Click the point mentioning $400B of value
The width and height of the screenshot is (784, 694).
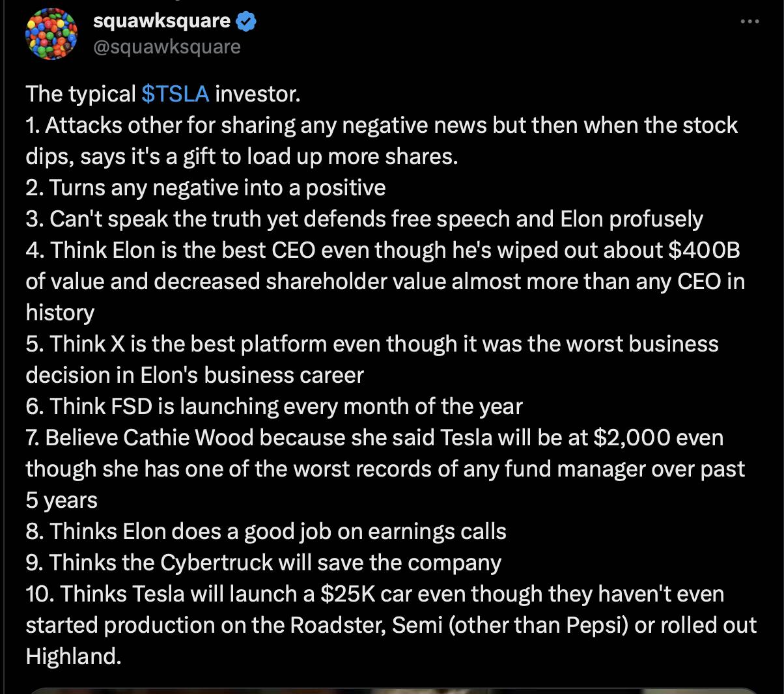pyautogui.click(x=385, y=281)
